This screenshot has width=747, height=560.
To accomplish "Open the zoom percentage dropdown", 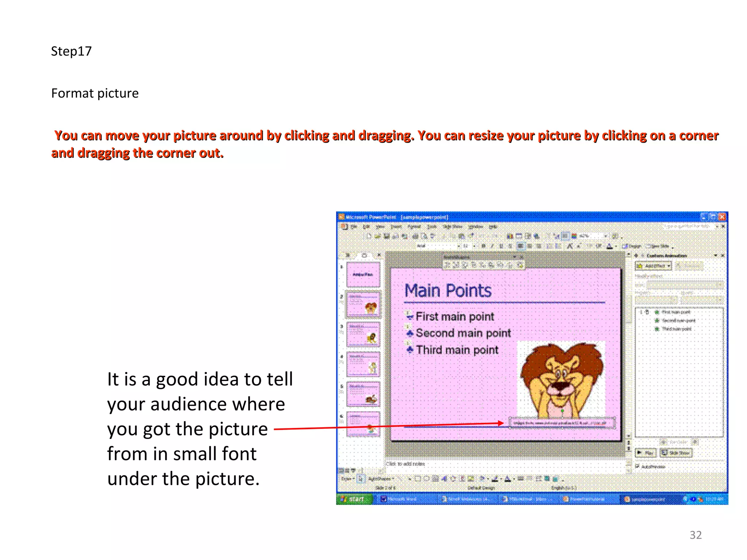I will click(606, 236).
